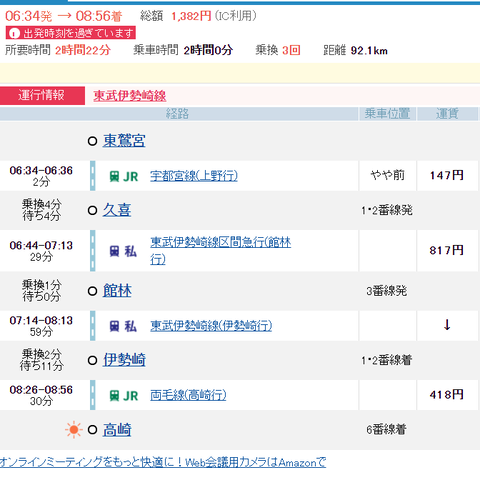The height and width of the screenshot is (485, 480).
Task: Select the やや前 boarding position cell
Action: point(387,176)
